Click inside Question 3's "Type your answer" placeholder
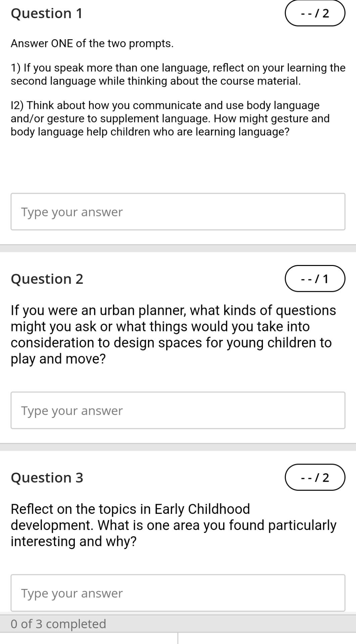 tap(71, 593)
